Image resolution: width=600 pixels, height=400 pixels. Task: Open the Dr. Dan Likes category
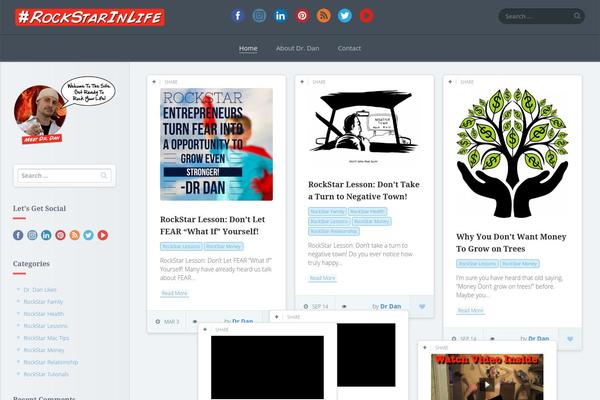pos(40,290)
